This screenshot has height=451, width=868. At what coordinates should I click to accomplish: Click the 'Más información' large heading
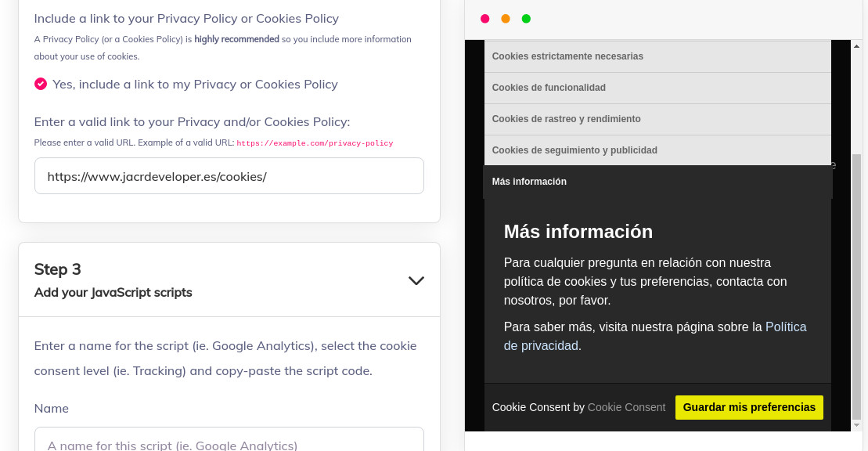click(578, 232)
